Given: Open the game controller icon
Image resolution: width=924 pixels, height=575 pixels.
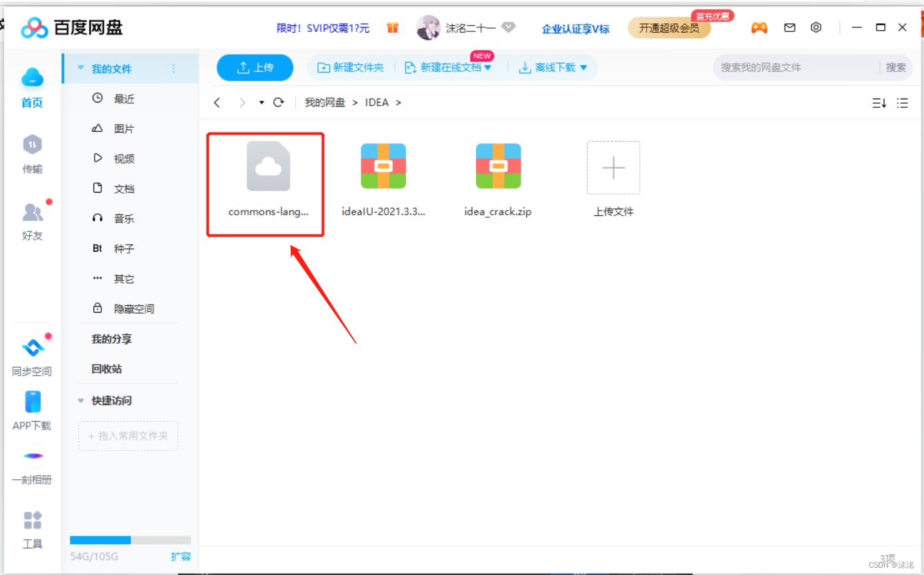Looking at the screenshot, I should pyautogui.click(x=759, y=28).
